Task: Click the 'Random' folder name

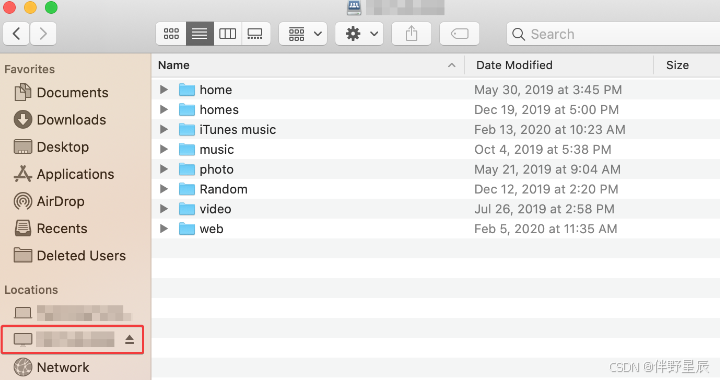Action: (223, 189)
